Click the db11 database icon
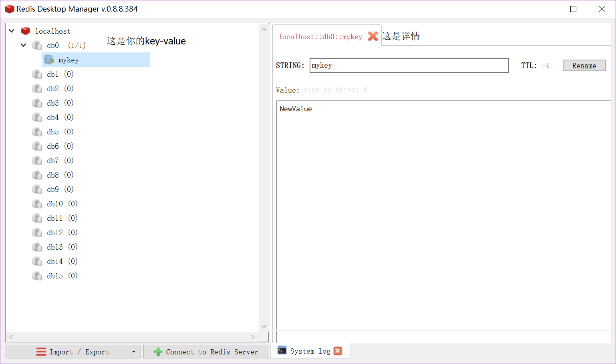Image resolution: width=616 pixels, height=364 pixels. 37,218
